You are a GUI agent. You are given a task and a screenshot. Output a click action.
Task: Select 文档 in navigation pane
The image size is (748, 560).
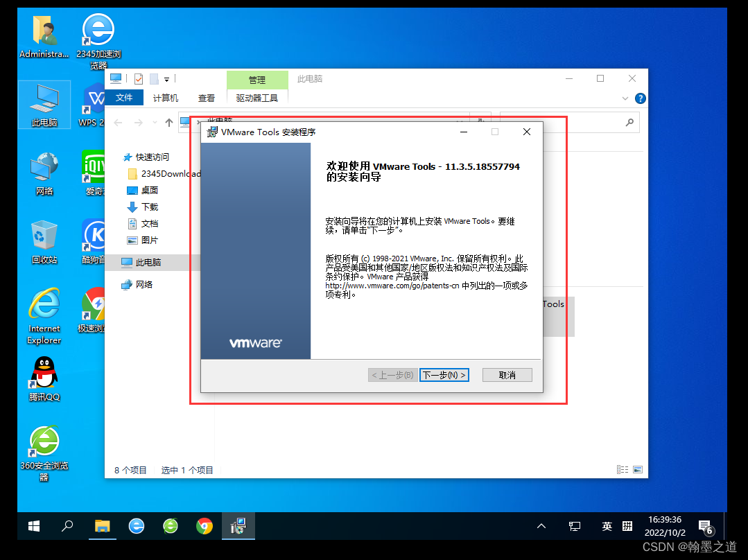[142, 224]
